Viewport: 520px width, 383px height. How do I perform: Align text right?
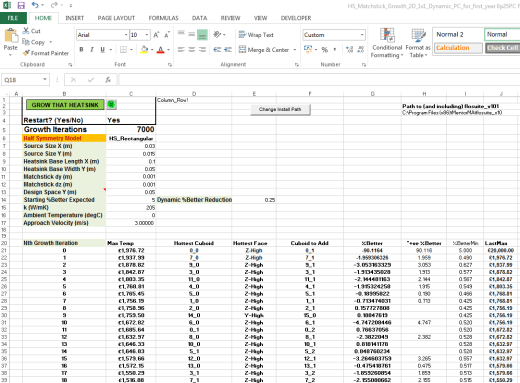click(202, 50)
